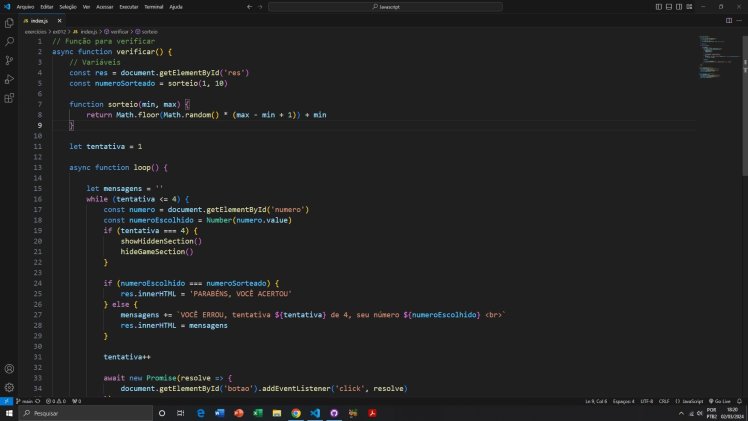Navigate back with the left arrow
Screen dimensions: 748x421
(249, 7)
